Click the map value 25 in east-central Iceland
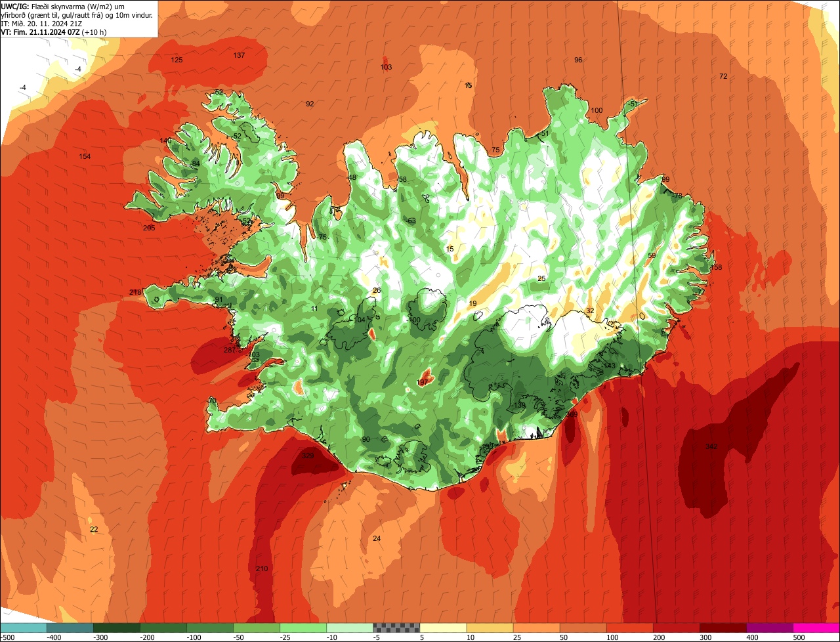This screenshot has width=840, height=642. pyautogui.click(x=541, y=278)
